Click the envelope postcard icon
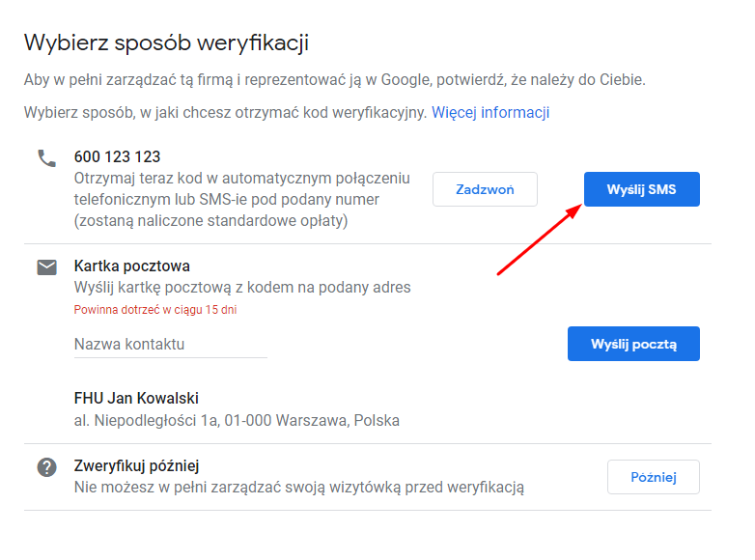 click(46, 267)
